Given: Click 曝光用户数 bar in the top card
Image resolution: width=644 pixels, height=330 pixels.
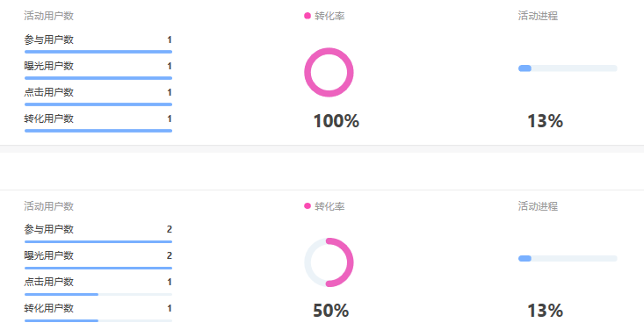Looking at the screenshot, I should (98, 78).
